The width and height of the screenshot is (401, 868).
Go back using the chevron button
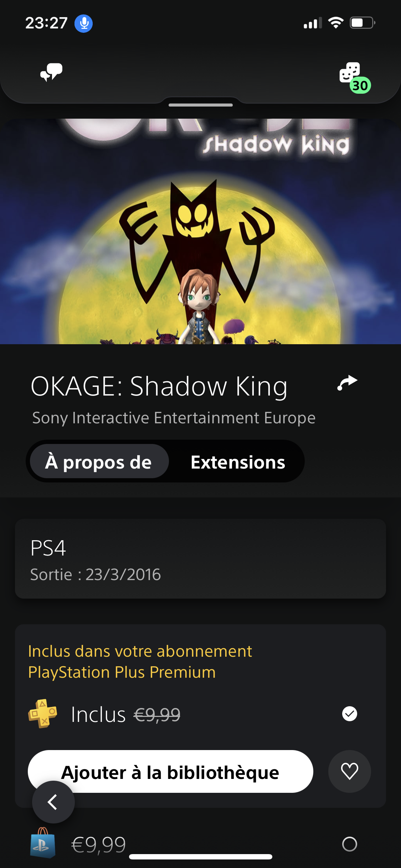point(53,802)
